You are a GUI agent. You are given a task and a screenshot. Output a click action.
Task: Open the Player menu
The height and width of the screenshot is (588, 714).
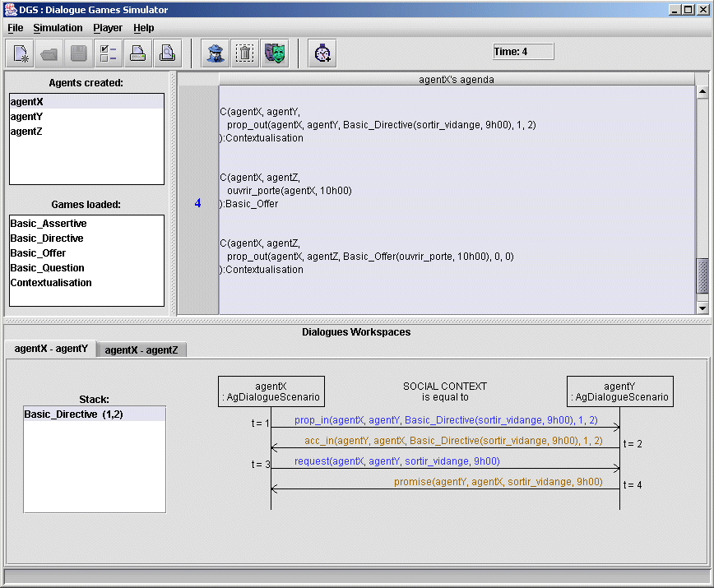[108, 28]
